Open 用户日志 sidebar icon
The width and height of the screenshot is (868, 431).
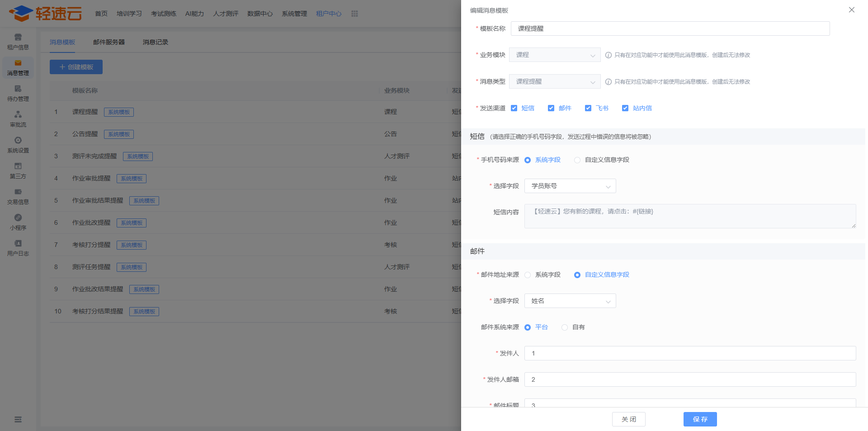point(18,244)
